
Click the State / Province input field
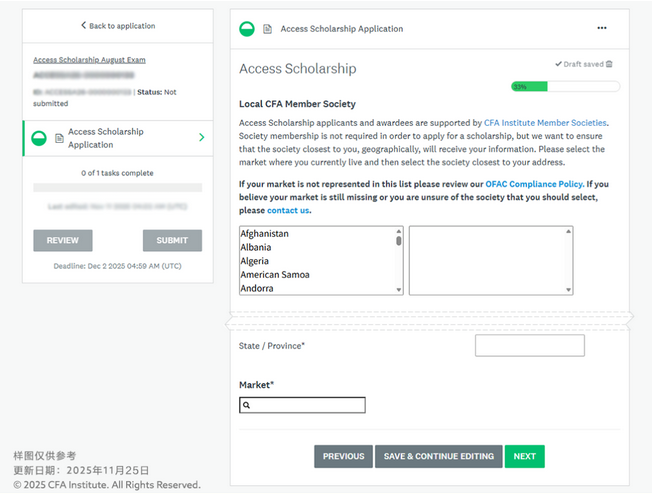point(529,346)
